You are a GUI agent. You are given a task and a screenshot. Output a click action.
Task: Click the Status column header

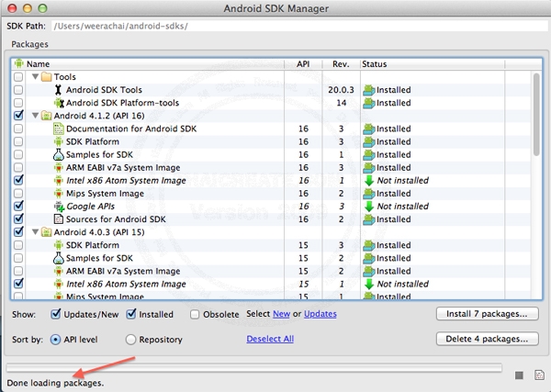tap(433, 64)
